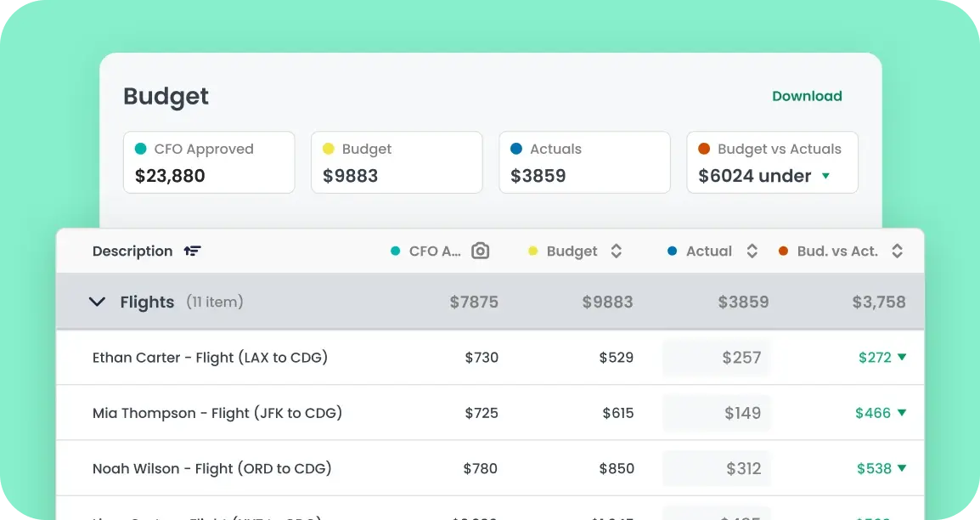Click the blue dot in Actuals card
Screen dimensions: 980x520
(x=516, y=149)
